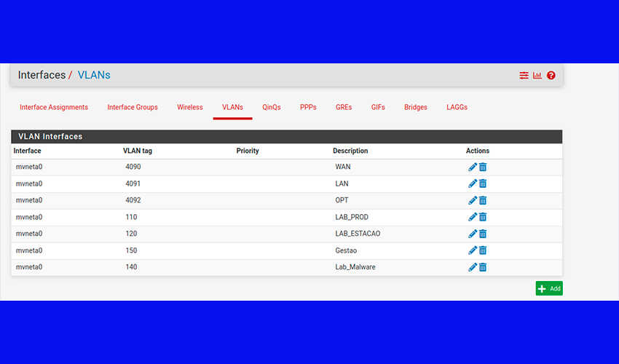This screenshot has width=619, height=364.
Task: Open the Bridges tab
Action: coord(416,108)
